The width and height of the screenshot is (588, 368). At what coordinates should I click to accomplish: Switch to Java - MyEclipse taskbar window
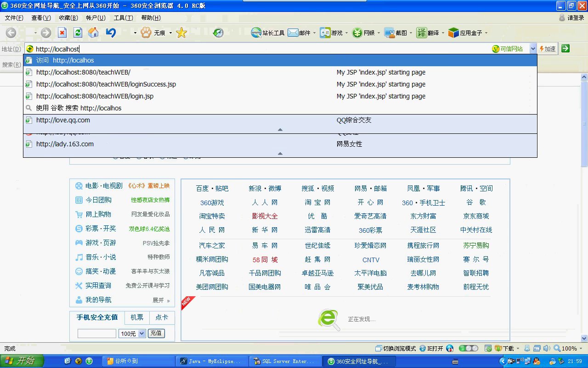[x=211, y=361]
